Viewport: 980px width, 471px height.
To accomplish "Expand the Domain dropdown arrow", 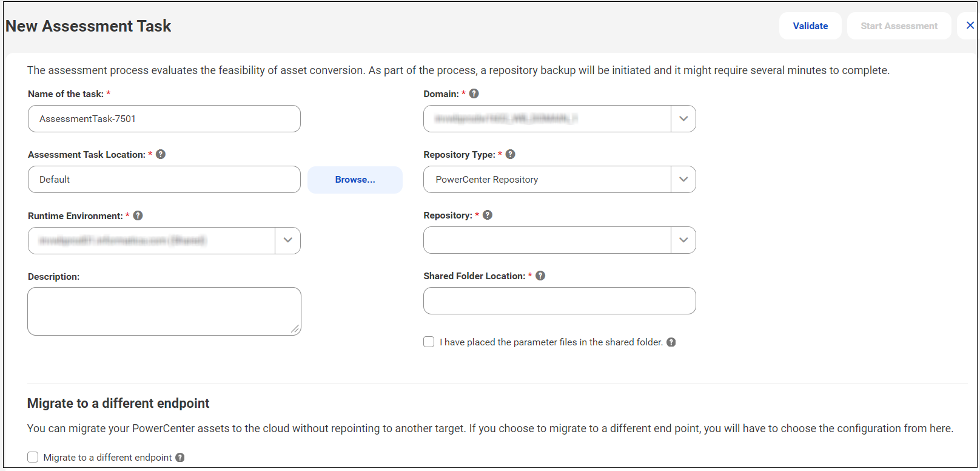I will 683,119.
